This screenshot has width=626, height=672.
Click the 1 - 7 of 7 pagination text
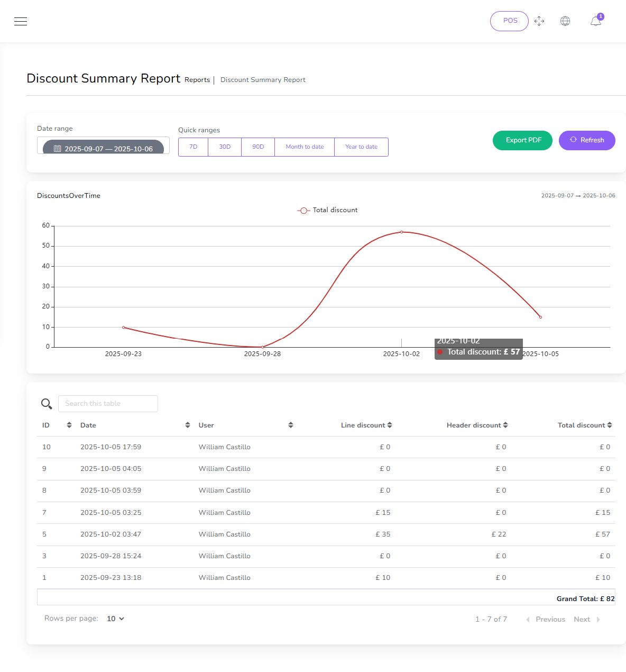click(x=491, y=619)
